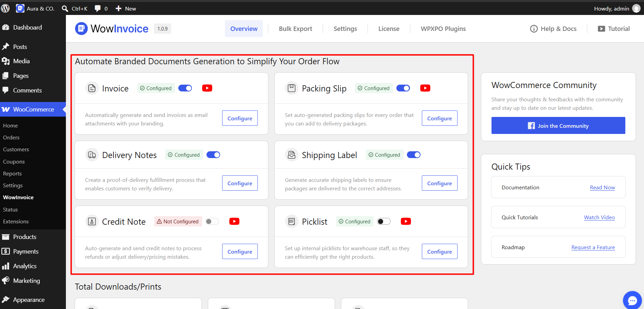
Task: Switch to the Bulk Export tab
Action: [296, 29]
